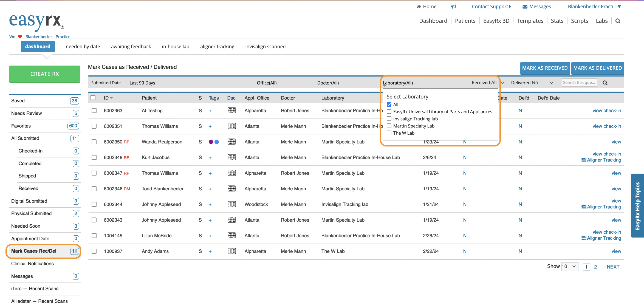This screenshot has height=305, width=644.
Task: Go to NEXT page of results
Action: (x=613, y=267)
